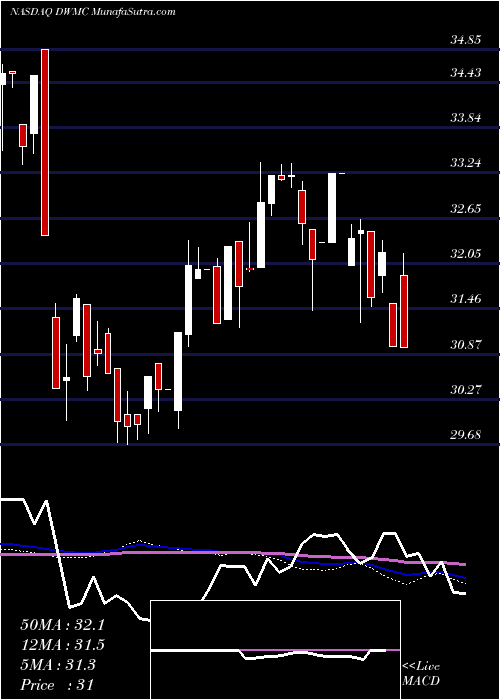Viewport: 500px width, 700px height.
Task: Click the last red candlestick on the right
Action: pyautogui.click(x=404, y=311)
